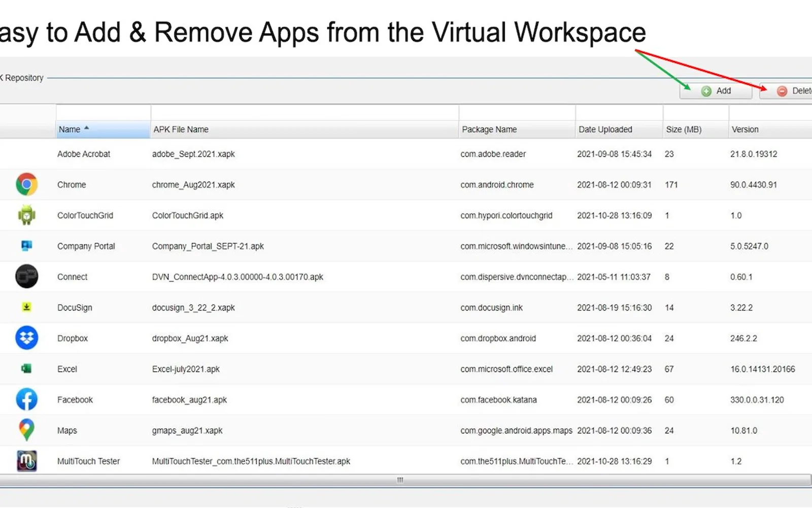Click the Date Uploaded column header
This screenshot has height=508, width=812.
point(619,130)
